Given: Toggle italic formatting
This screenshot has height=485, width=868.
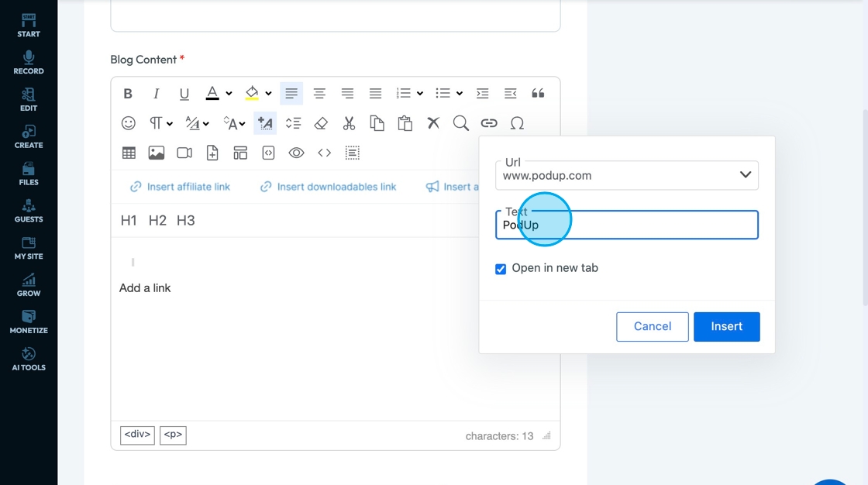Looking at the screenshot, I should (156, 94).
